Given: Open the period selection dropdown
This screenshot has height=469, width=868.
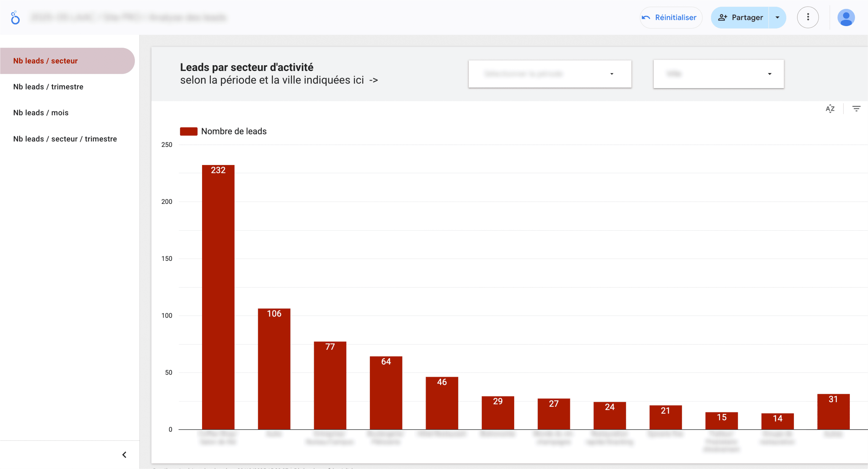Looking at the screenshot, I should tap(550, 74).
